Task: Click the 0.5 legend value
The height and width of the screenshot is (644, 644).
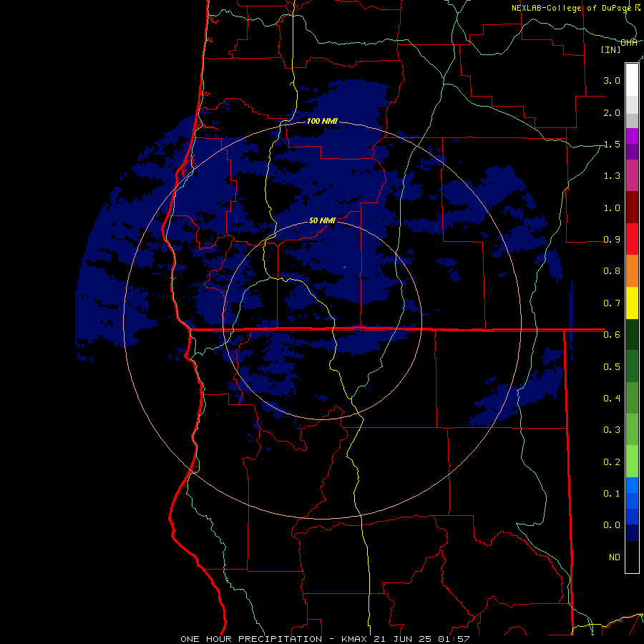Action: (612, 366)
